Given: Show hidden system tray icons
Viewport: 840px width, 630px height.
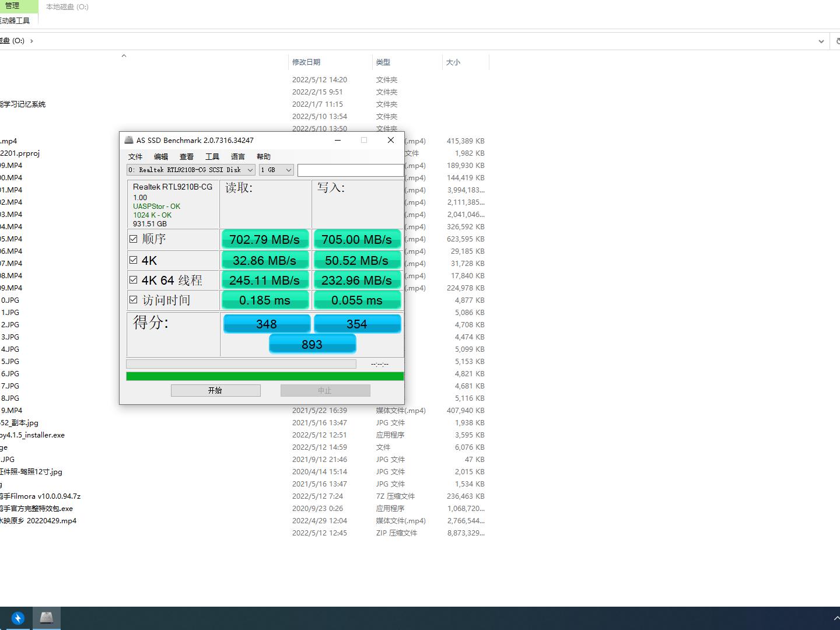Looking at the screenshot, I should tap(836, 618).
